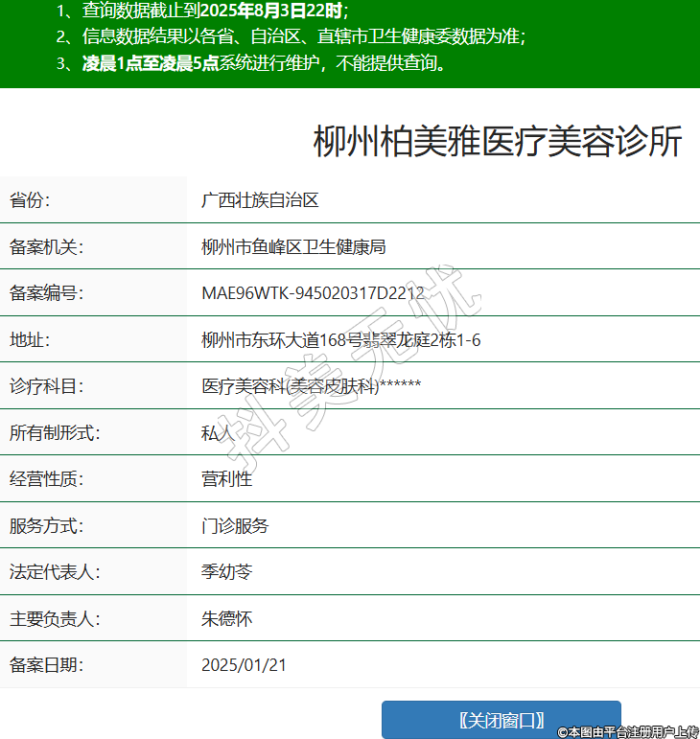
Task: Click the 关闭窗口 button
Action: (501, 720)
